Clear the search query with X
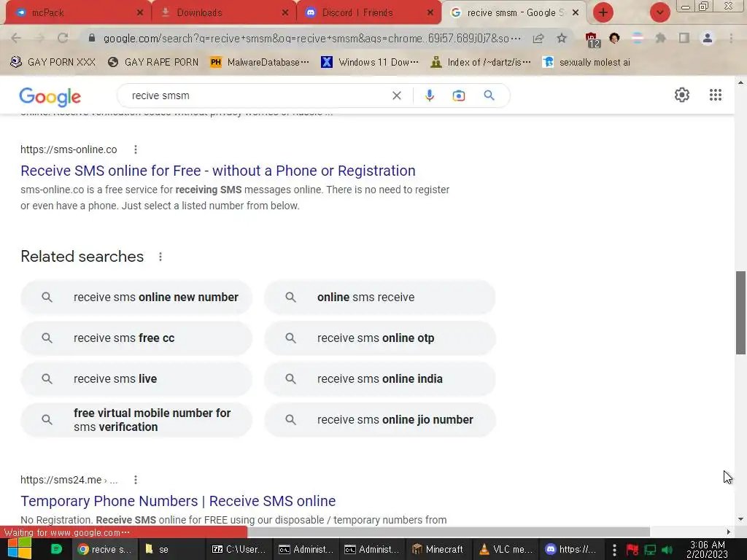 [396, 96]
